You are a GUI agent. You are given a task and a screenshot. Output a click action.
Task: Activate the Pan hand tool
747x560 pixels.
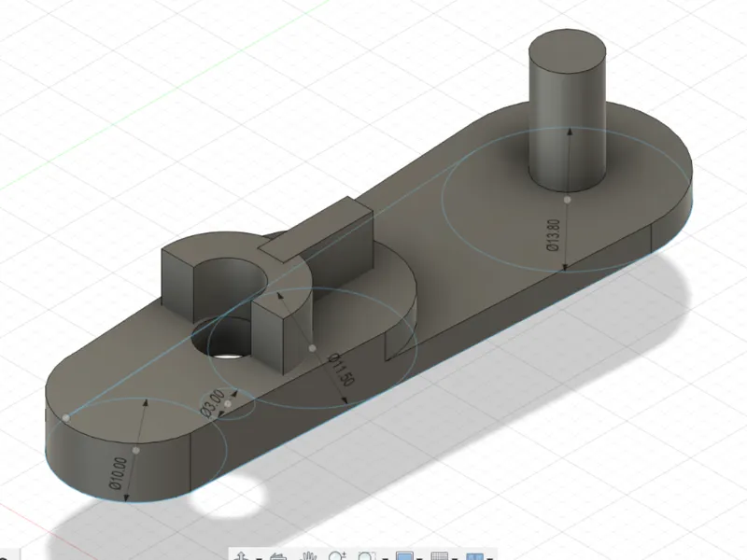pyautogui.click(x=309, y=556)
